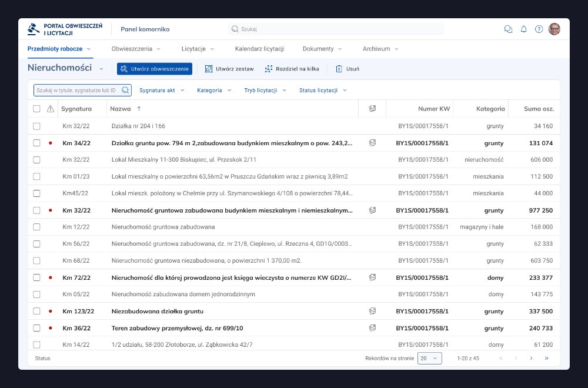
Task: Jump to the last page
Action: point(546,359)
